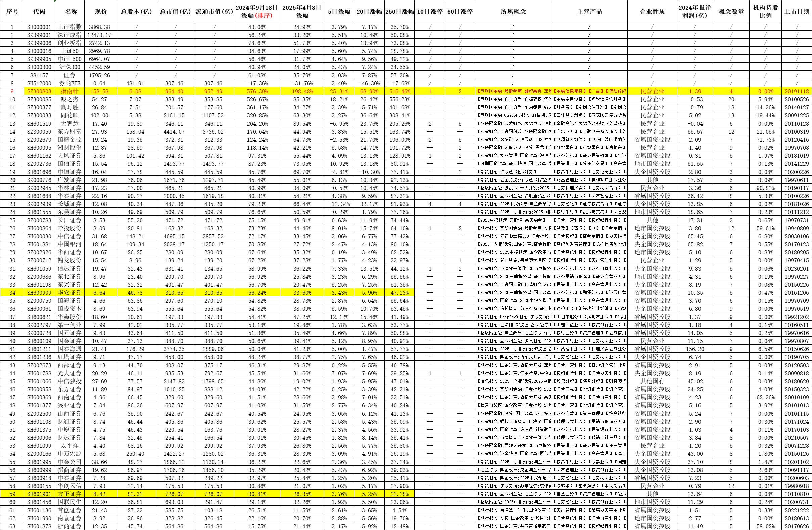The width and height of the screenshot is (812, 530).
Task: Click the 20日涨幅 column header
Action: coord(369,11)
